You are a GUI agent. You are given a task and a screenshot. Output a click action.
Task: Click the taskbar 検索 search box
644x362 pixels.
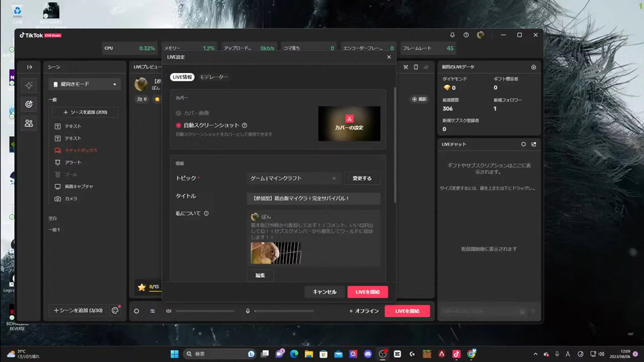click(219, 354)
